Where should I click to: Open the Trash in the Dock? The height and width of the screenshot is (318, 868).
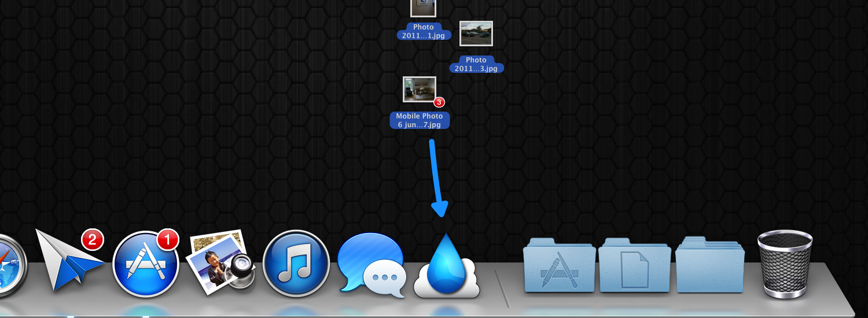coord(785,264)
